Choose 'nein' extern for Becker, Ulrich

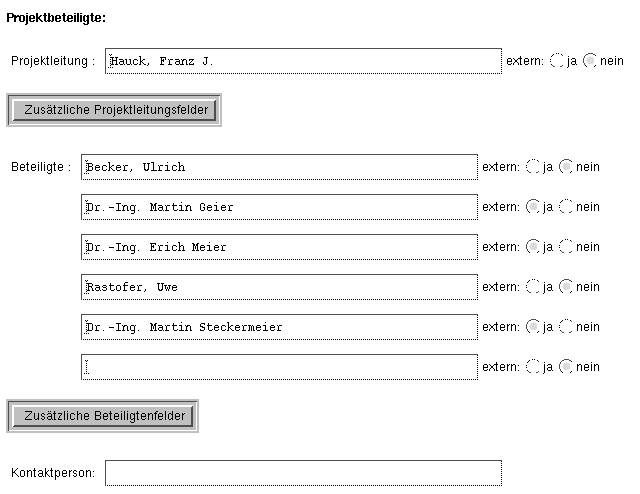pos(566,167)
